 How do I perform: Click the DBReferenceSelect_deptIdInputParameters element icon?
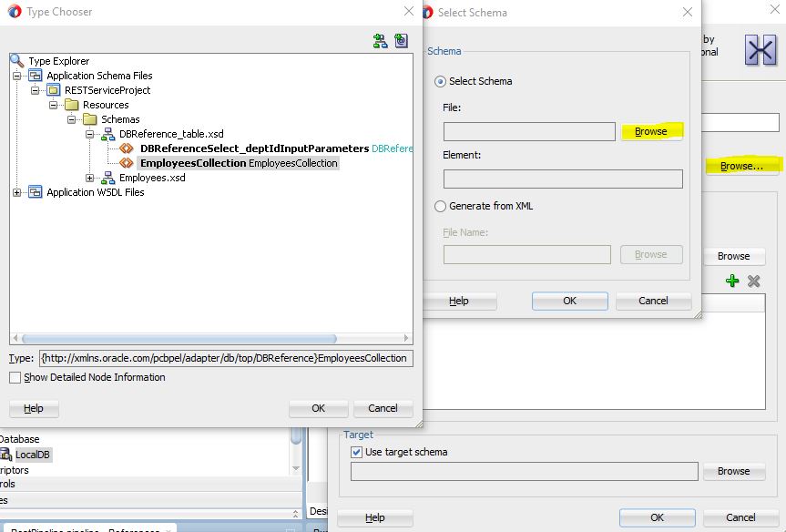(127, 148)
